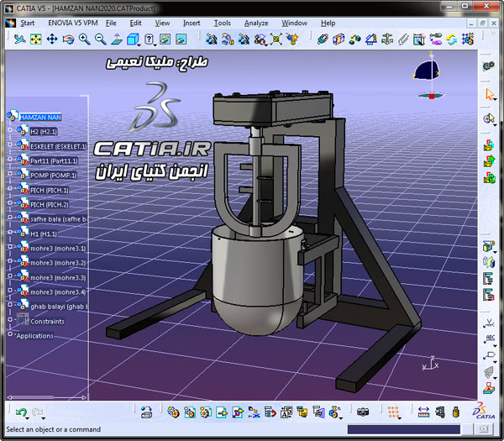Open the Insert menu
The image size is (504, 441).
click(x=192, y=24)
